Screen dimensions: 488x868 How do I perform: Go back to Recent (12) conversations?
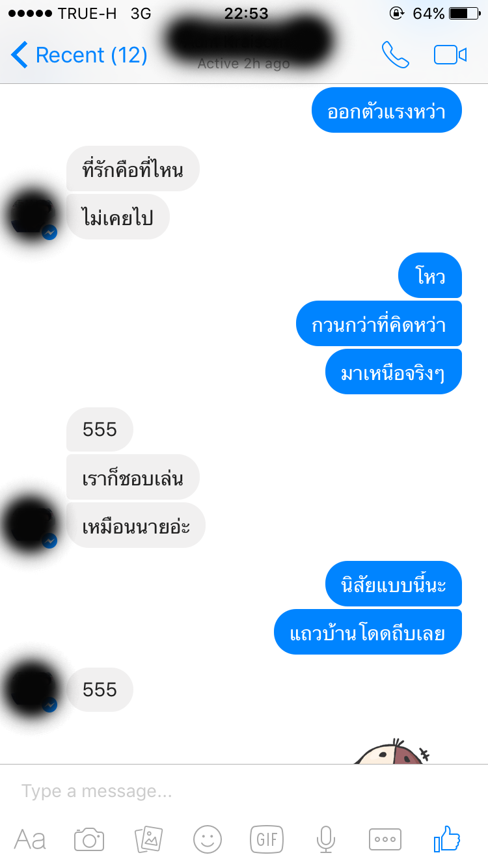coord(79,55)
